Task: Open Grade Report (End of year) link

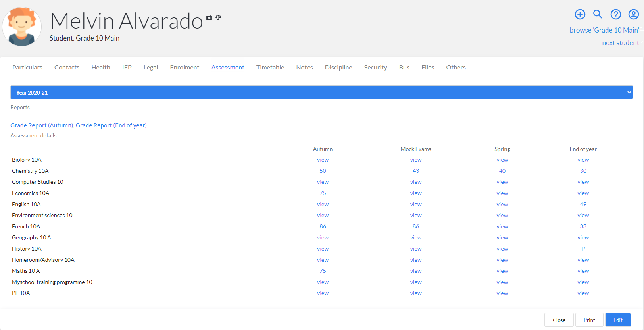Action: click(111, 125)
